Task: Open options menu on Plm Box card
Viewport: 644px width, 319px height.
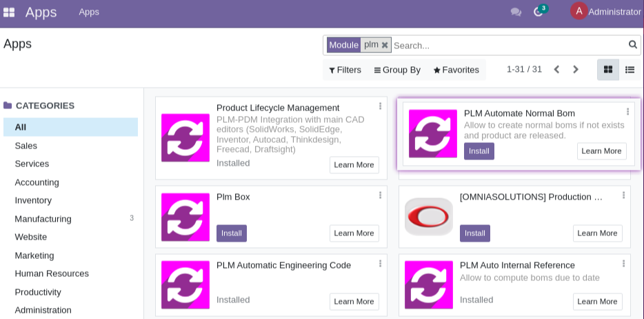Action: click(380, 195)
